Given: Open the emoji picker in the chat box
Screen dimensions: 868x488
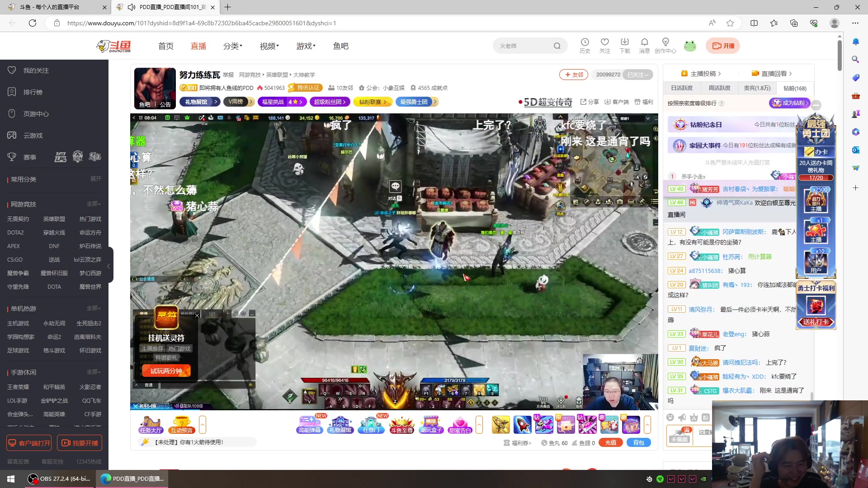Looking at the screenshot, I should pos(670,418).
